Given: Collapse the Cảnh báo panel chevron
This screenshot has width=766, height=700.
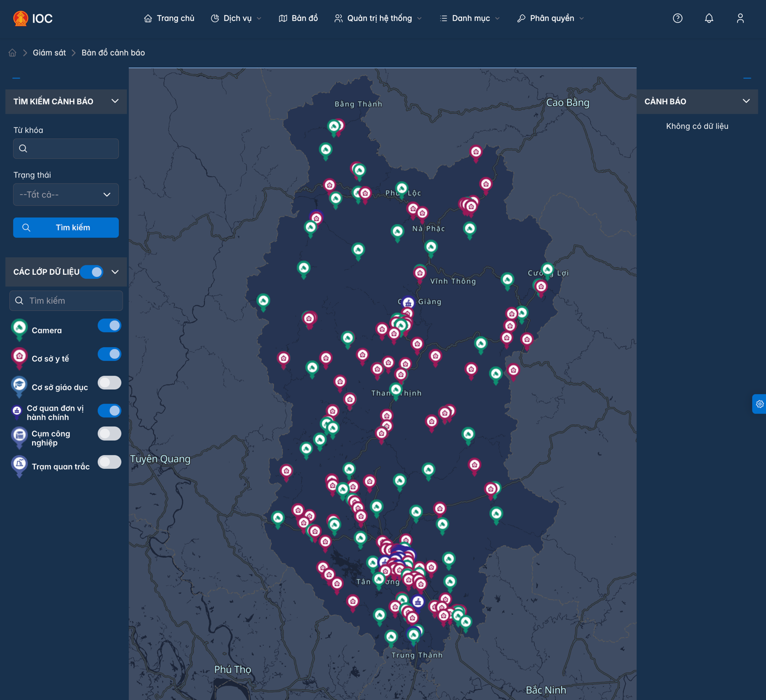Looking at the screenshot, I should tap(746, 101).
